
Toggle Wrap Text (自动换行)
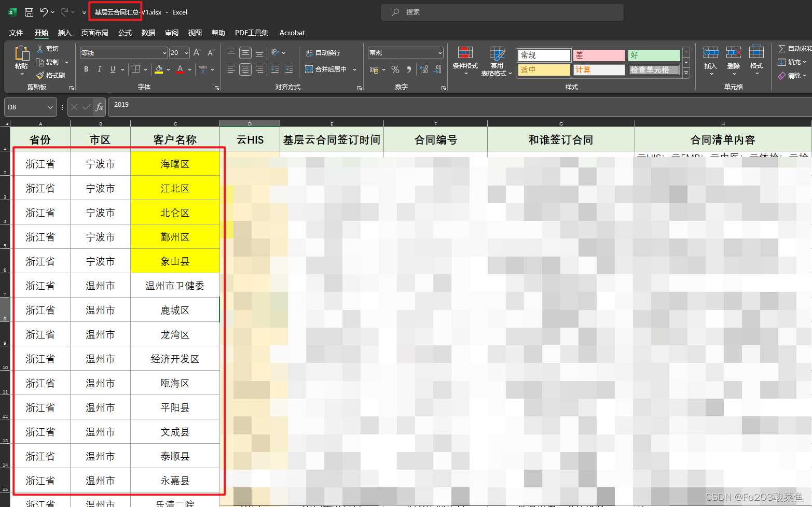point(323,53)
